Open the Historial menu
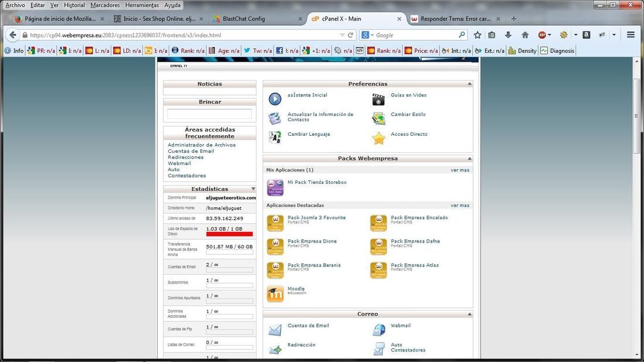The image size is (644, 362). click(x=74, y=5)
